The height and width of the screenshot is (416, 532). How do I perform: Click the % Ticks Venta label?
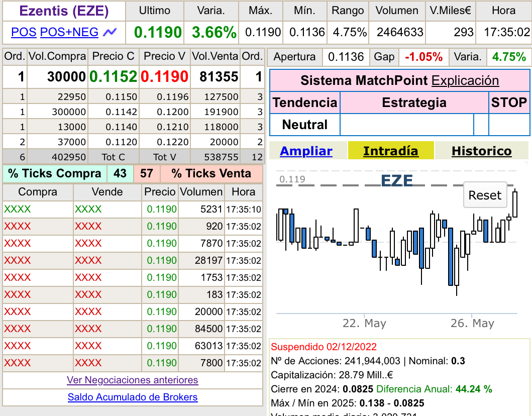pyautogui.click(x=211, y=173)
